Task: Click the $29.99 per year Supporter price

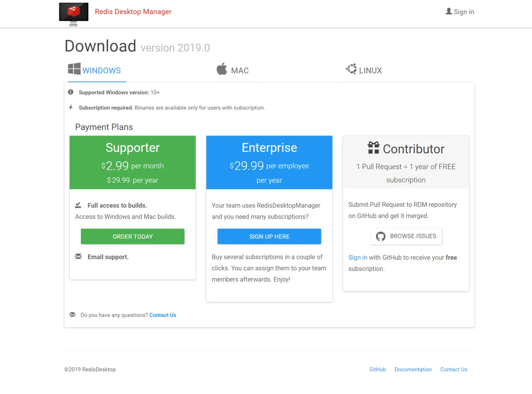Action: (133, 180)
